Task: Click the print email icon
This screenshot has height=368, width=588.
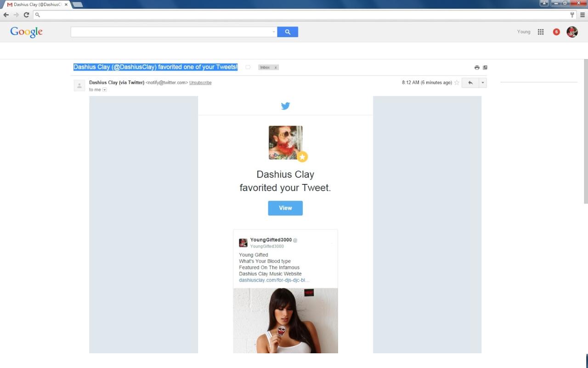Action: pos(477,68)
